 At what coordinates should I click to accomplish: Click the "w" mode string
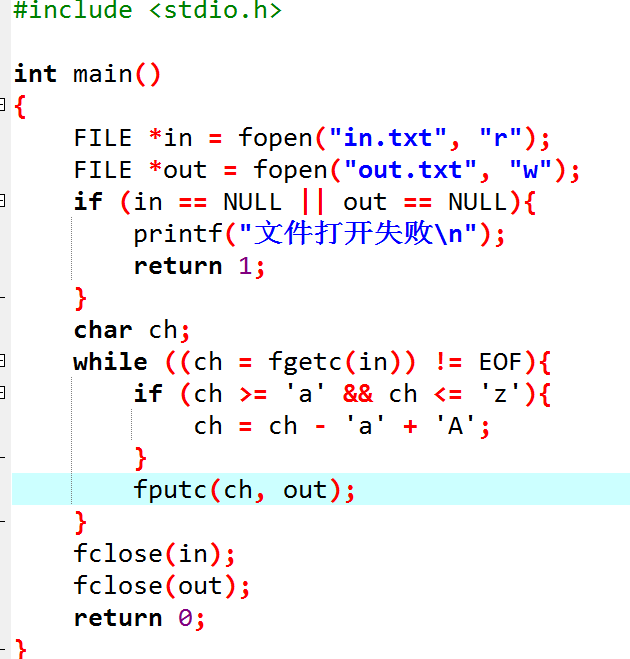point(530,169)
